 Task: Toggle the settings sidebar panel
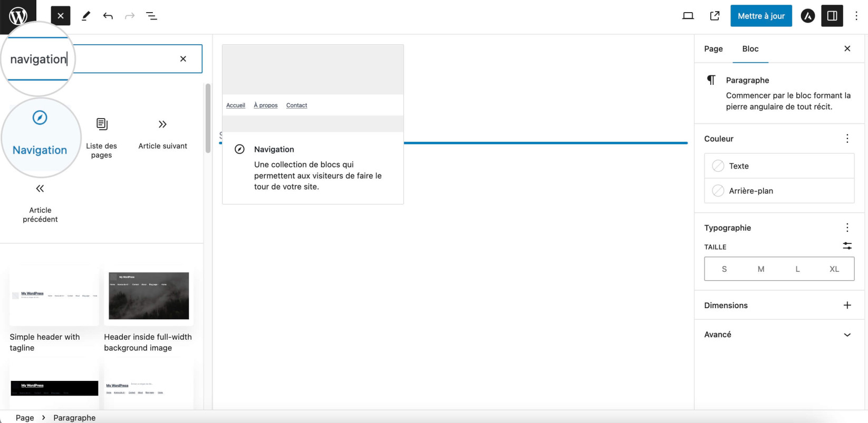coord(832,16)
